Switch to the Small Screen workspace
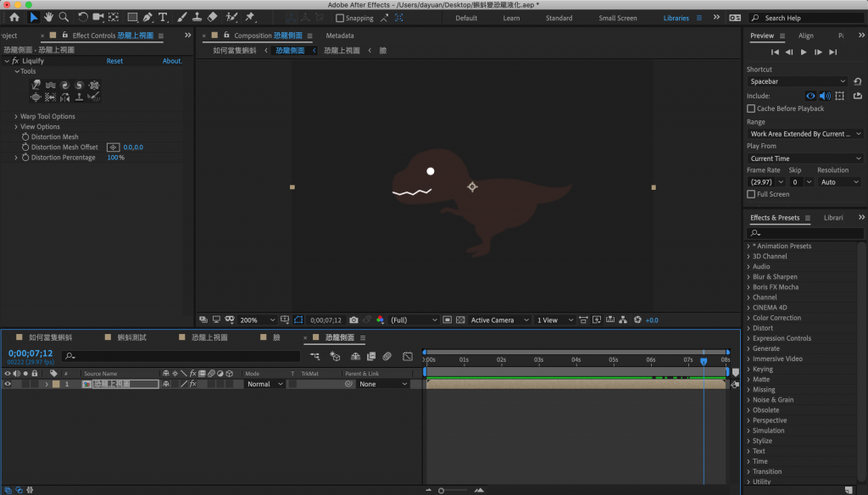Viewport: 868px width, 495px height. (x=617, y=18)
